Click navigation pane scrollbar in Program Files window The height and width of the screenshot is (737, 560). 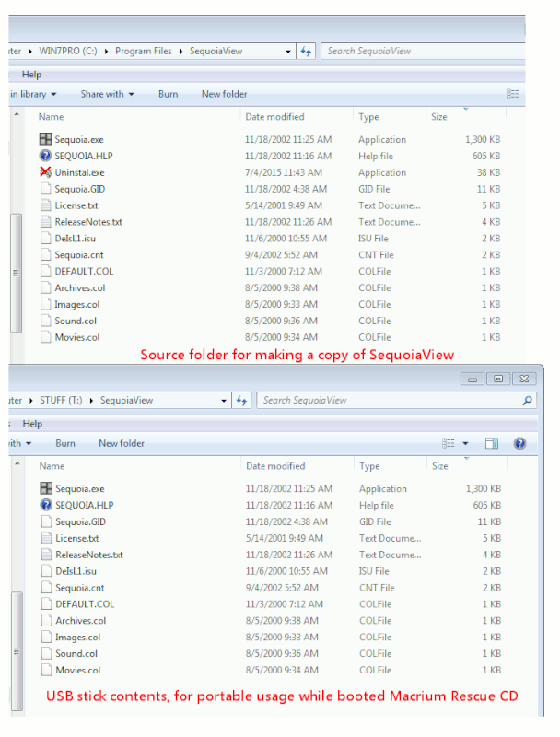pos(16,273)
